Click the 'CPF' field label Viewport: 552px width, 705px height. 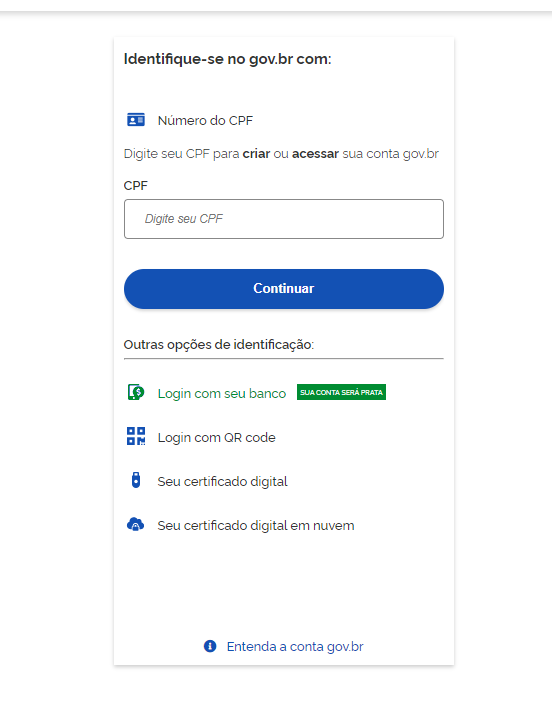136,186
